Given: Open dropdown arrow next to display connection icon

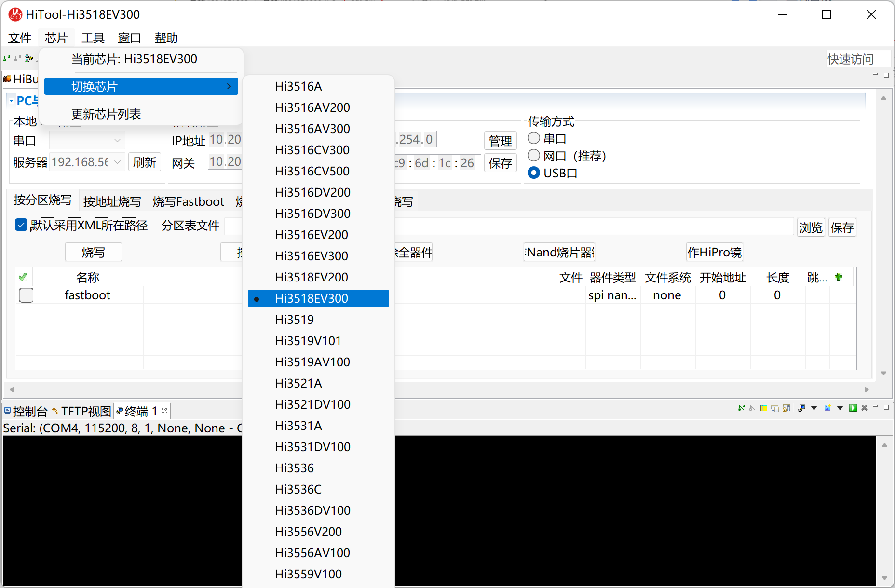Looking at the screenshot, I should [x=814, y=408].
